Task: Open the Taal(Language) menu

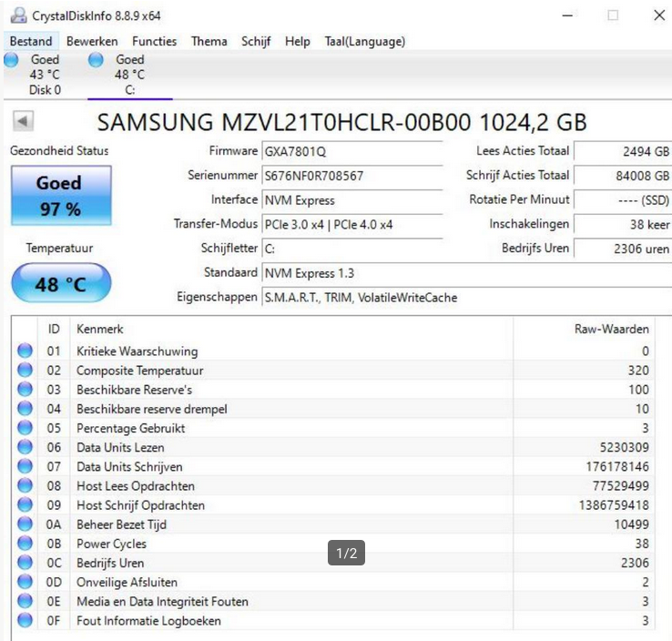Action: (365, 41)
